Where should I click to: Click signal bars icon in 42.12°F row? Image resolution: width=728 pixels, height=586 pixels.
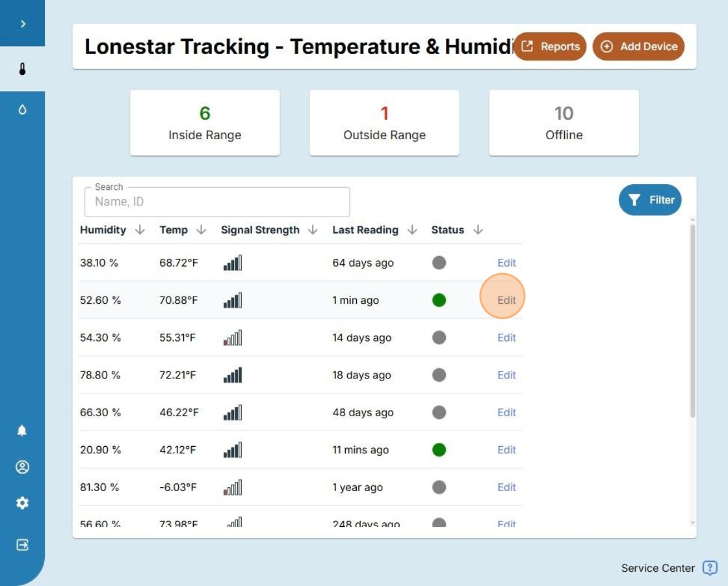tap(233, 450)
